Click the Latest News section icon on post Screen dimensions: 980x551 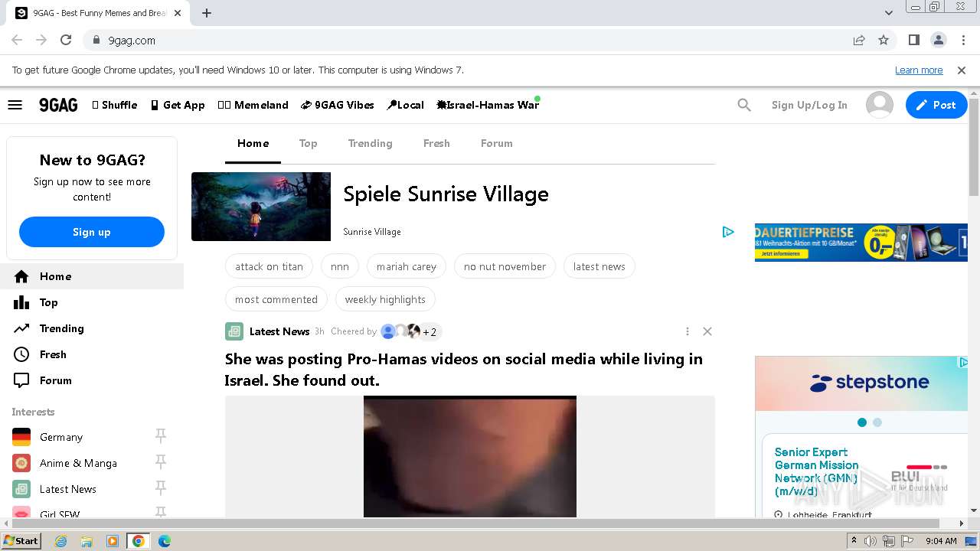pos(234,331)
